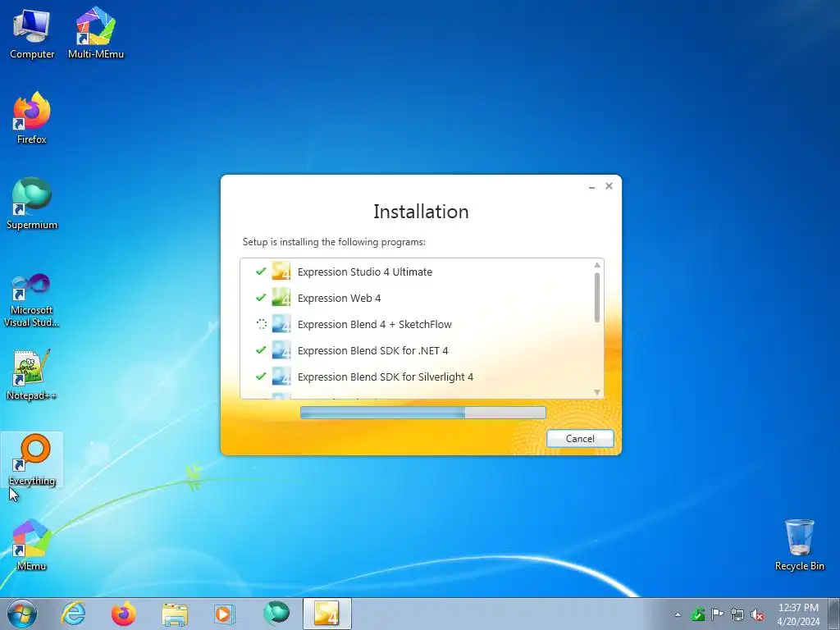Screen dimensions: 840x630
Task: Click the Expression Web 4 product icon
Action: point(281,297)
